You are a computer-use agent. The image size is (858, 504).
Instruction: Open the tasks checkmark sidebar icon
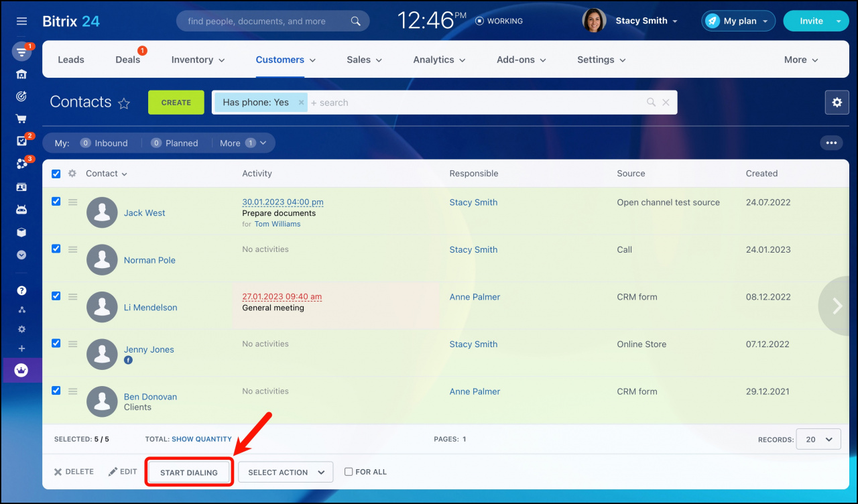(21, 141)
